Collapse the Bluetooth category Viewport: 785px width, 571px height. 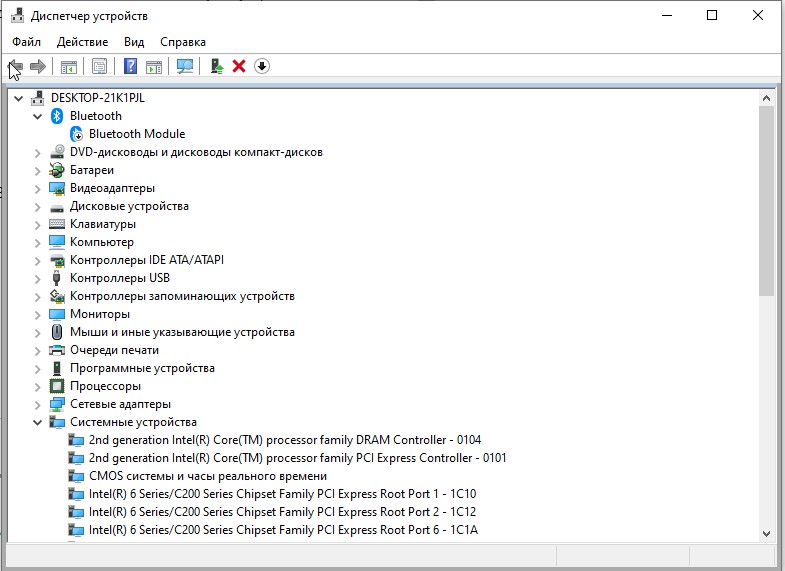(x=38, y=116)
